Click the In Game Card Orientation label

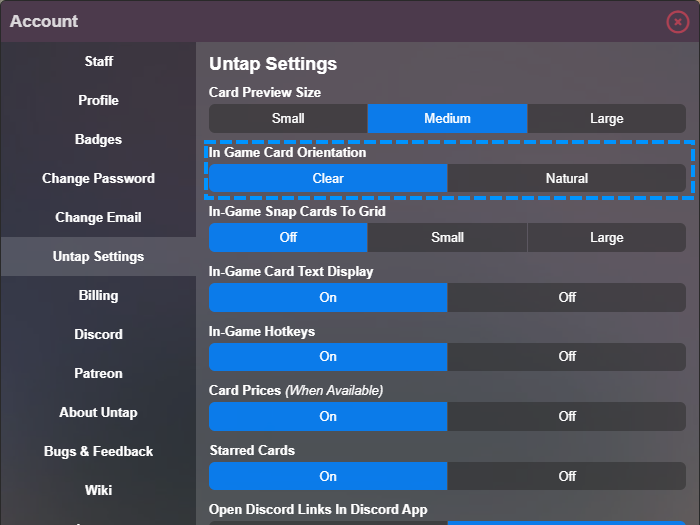288,153
